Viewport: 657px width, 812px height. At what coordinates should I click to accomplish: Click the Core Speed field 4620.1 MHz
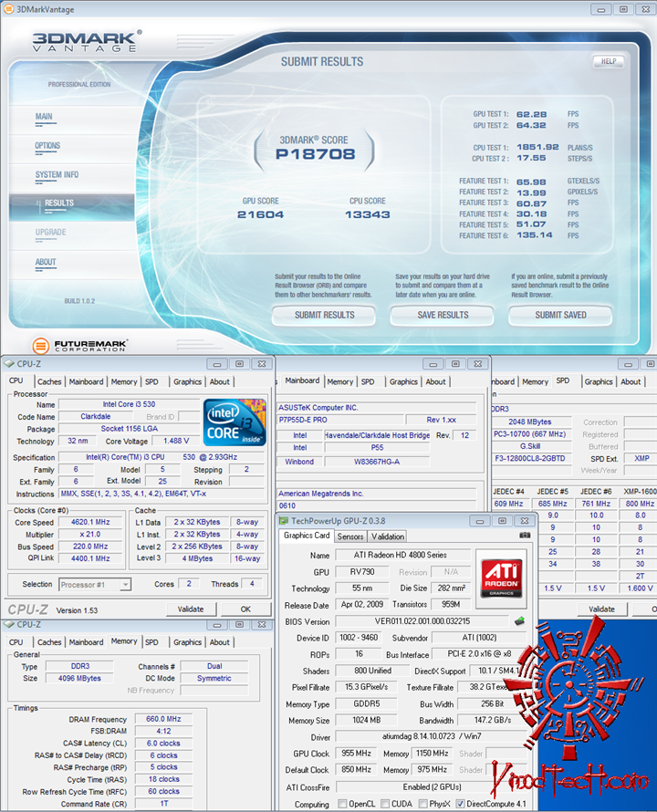[x=90, y=522]
